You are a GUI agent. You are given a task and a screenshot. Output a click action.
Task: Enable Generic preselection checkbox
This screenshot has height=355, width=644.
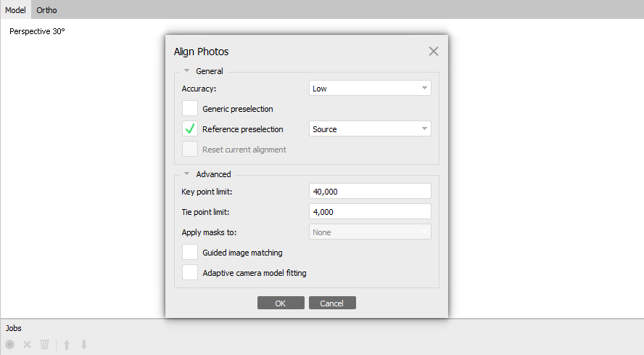[190, 109]
